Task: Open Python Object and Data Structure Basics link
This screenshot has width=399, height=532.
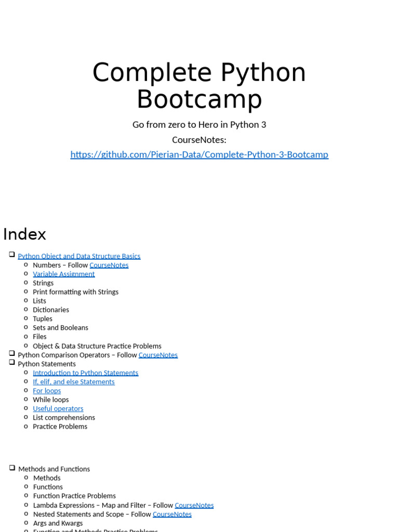Action: (x=79, y=256)
